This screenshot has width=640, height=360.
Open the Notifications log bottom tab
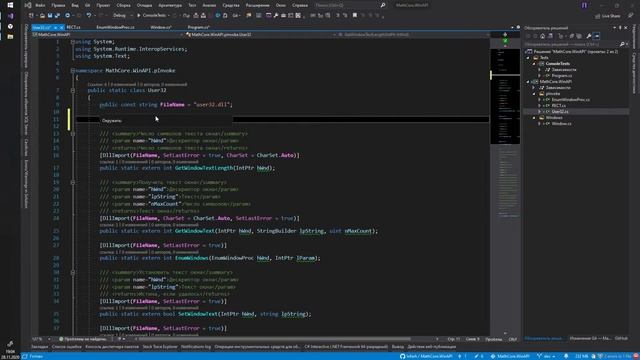pyautogui.click(x=196, y=347)
